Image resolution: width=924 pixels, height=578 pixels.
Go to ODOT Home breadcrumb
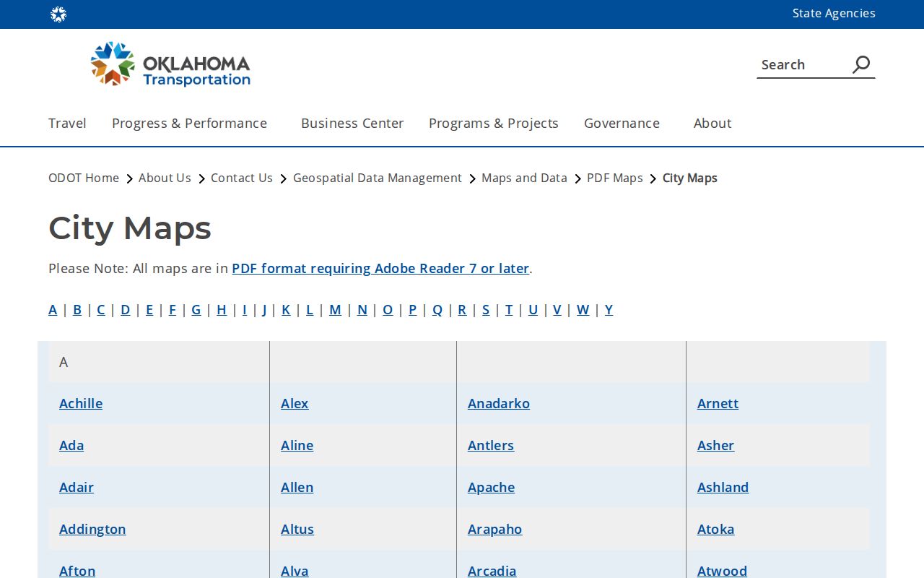coord(84,178)
